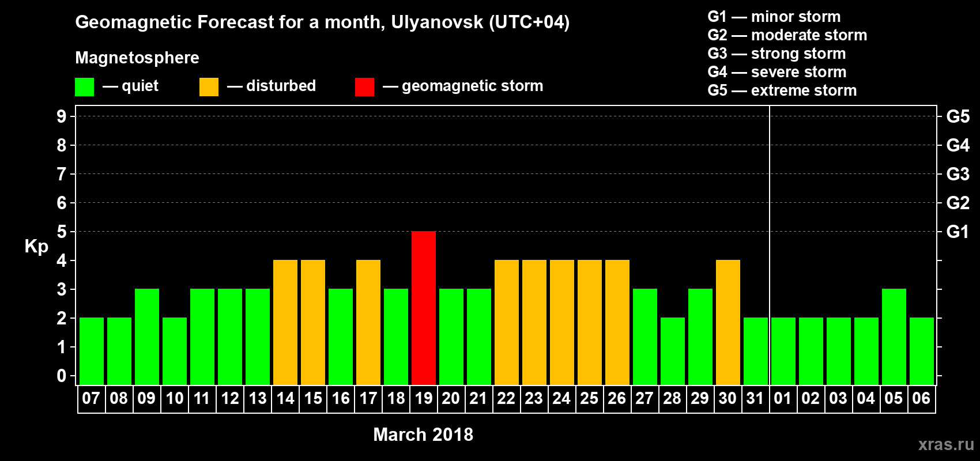Screen dimensions: 980x461
Task: Click the date label 26 on axis
Action: (x=617, y=399)
